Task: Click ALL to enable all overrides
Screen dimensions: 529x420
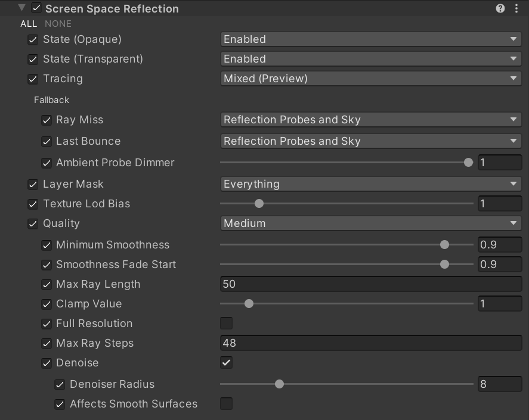Action: pyautogui.click(x=29, y=24)
